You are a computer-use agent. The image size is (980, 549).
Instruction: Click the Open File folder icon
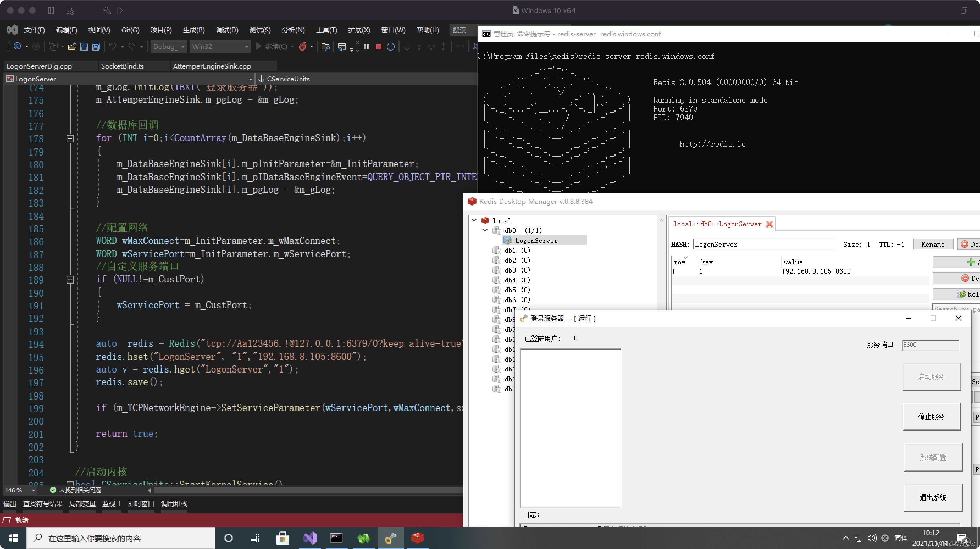71,46
